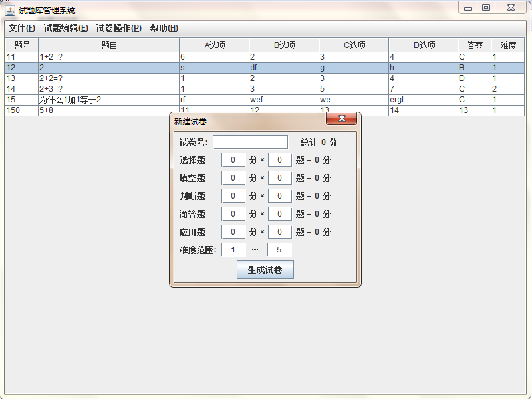Click question number cell 11

click(22, 57)
